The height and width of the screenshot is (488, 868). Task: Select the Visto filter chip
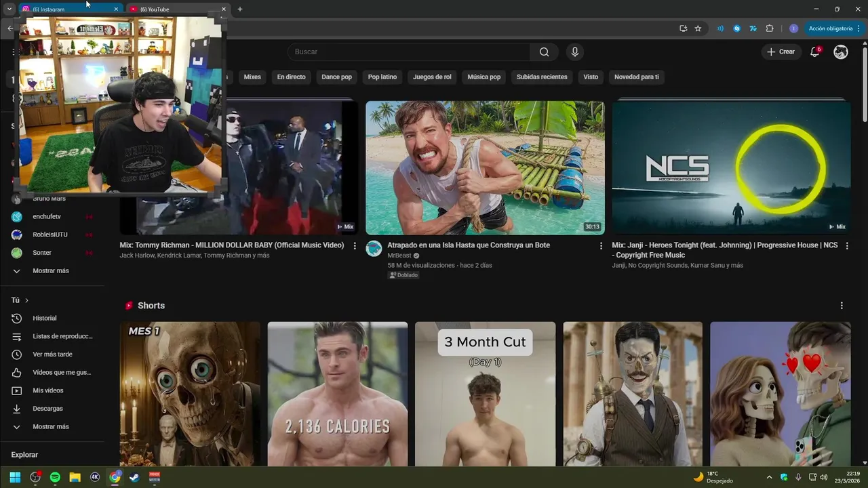(x=591, y=77)
